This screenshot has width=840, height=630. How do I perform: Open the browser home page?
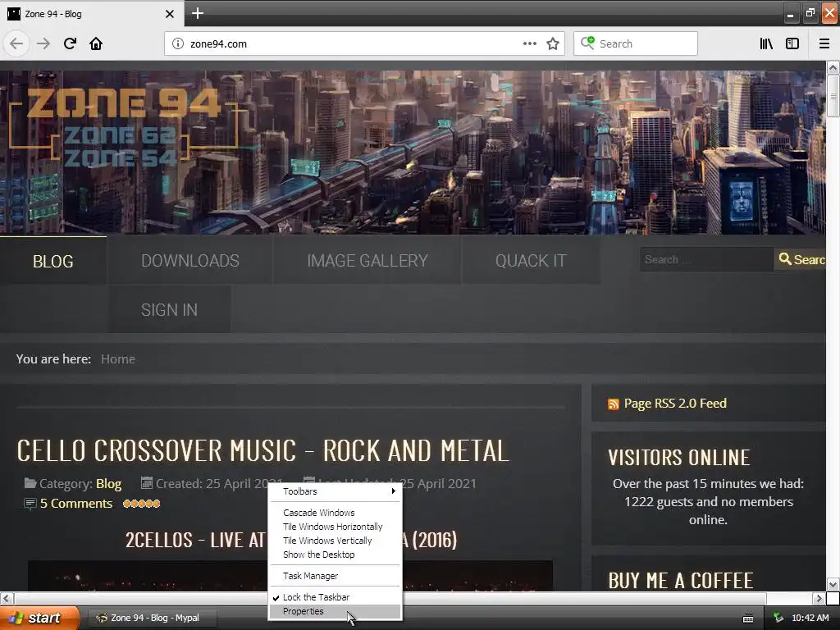[x=96, y=43]
